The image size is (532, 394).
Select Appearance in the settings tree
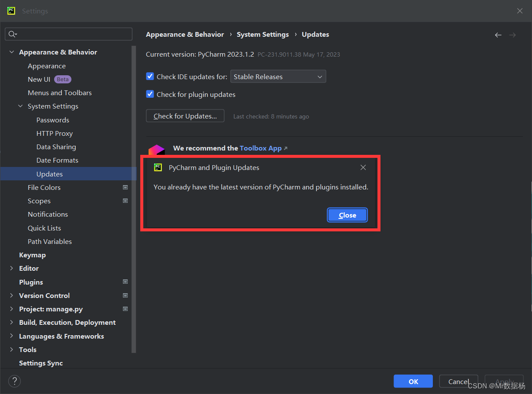(x=47, y=66)
